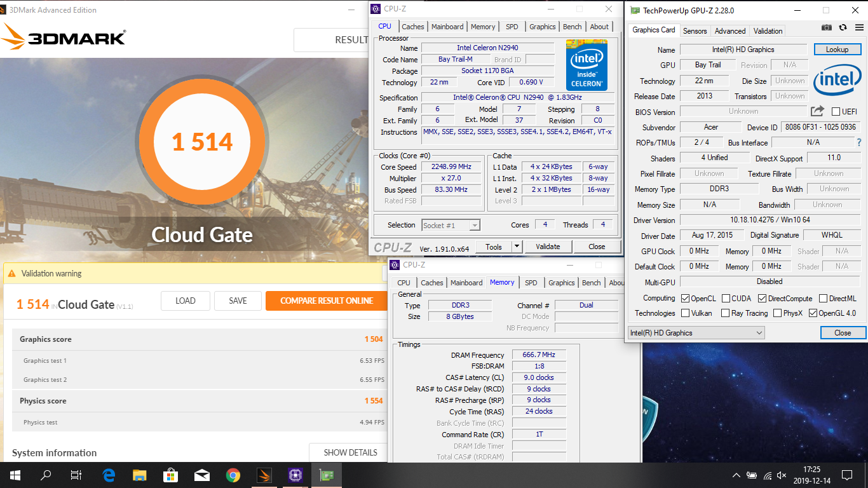Switch to the Validation tab in GPU-Z
Viewport: 868px width, 488px height.
pos(768,30)
